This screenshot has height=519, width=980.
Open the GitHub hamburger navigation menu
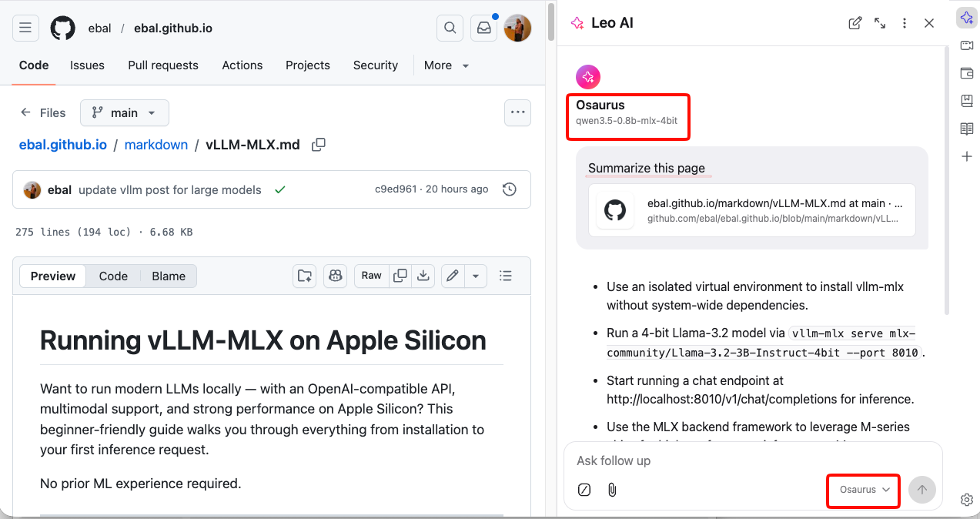(25, 28)
